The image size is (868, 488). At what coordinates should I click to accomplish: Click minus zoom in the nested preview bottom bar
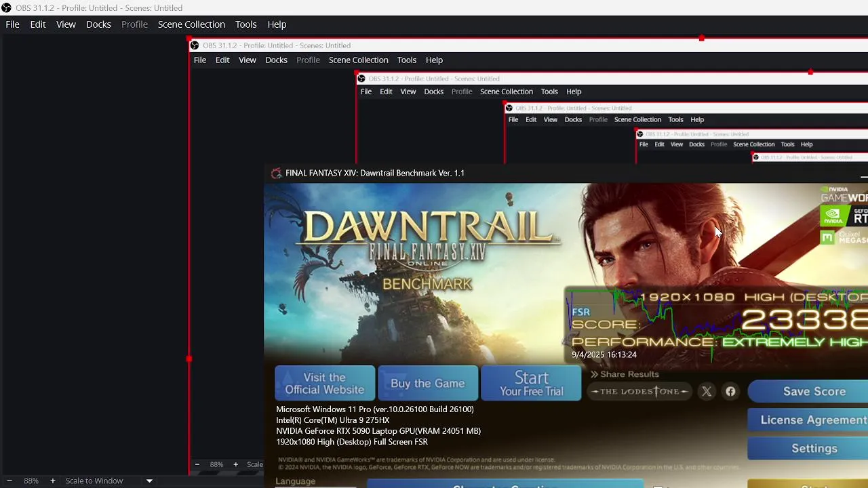(197, 464)
